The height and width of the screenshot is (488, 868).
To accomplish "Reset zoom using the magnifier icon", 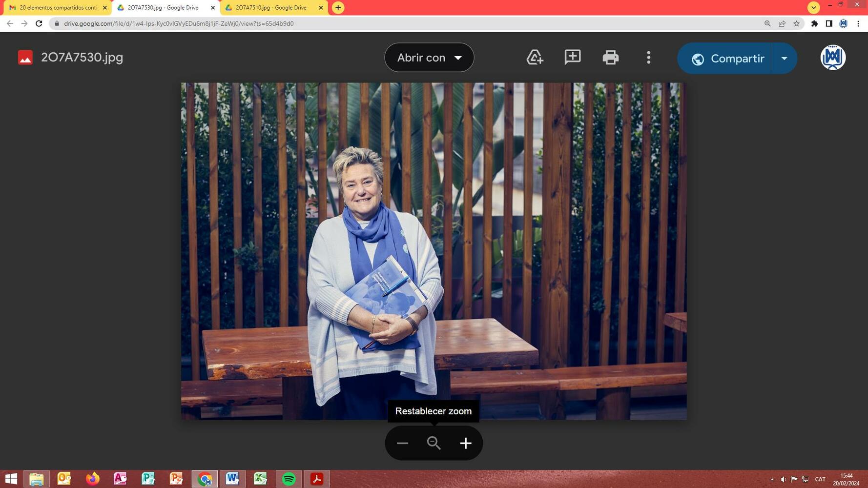I will point(434,443).
